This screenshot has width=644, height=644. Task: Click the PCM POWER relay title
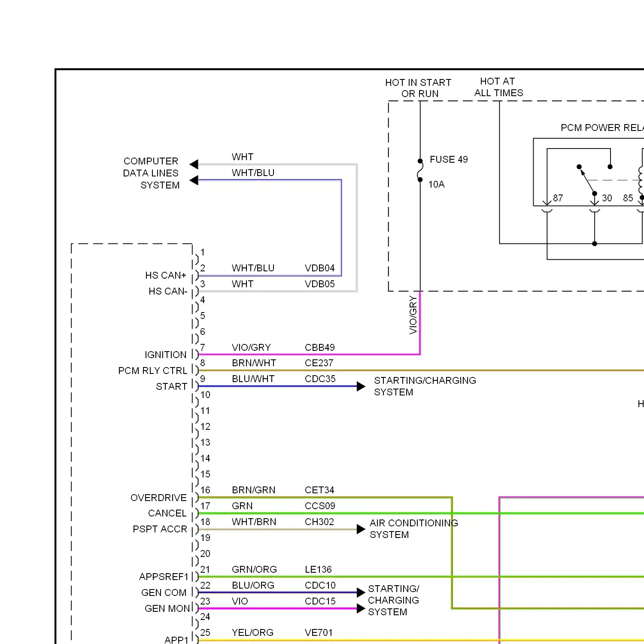pyautogui.click(x=602, y=128)
